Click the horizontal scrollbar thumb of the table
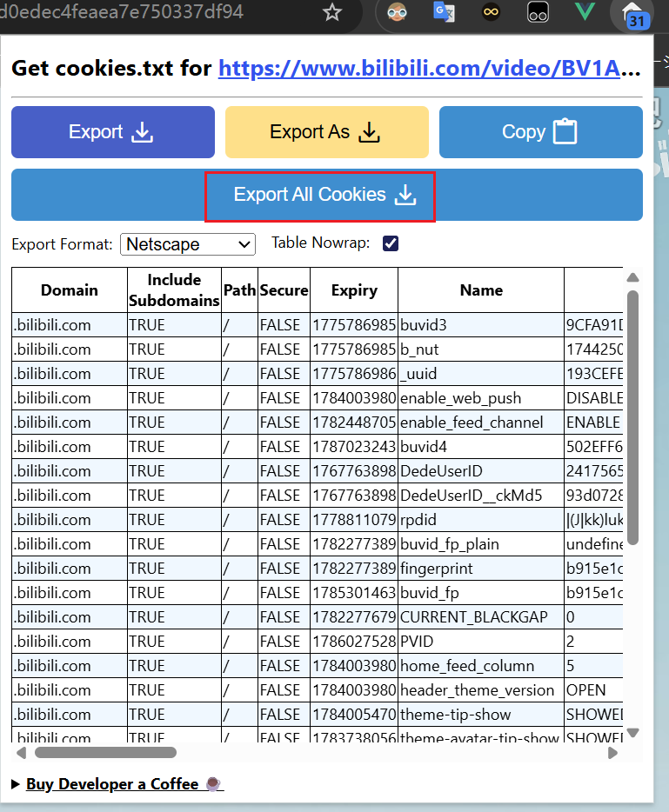 tap(105, 752)
